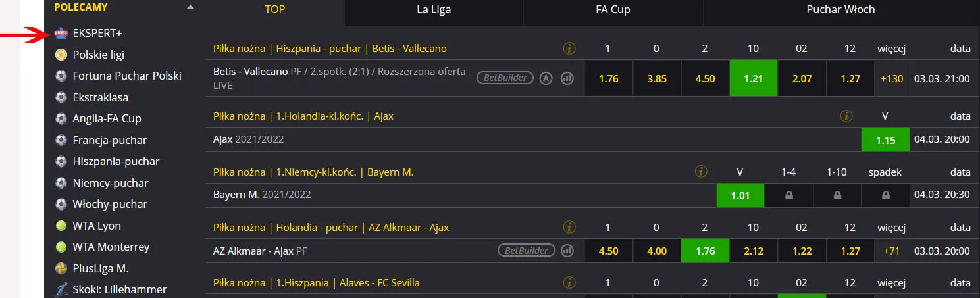The height and width of the screenshot is (298, 980).
Task: Collapse the POLECAMY section arrow
Action: tap(190, 8)
